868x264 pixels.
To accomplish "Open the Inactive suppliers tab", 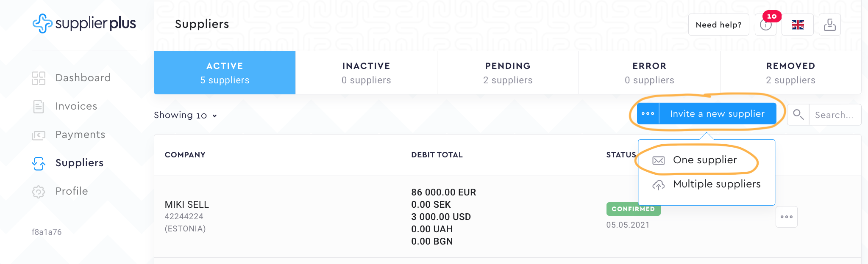I will 366,73.
